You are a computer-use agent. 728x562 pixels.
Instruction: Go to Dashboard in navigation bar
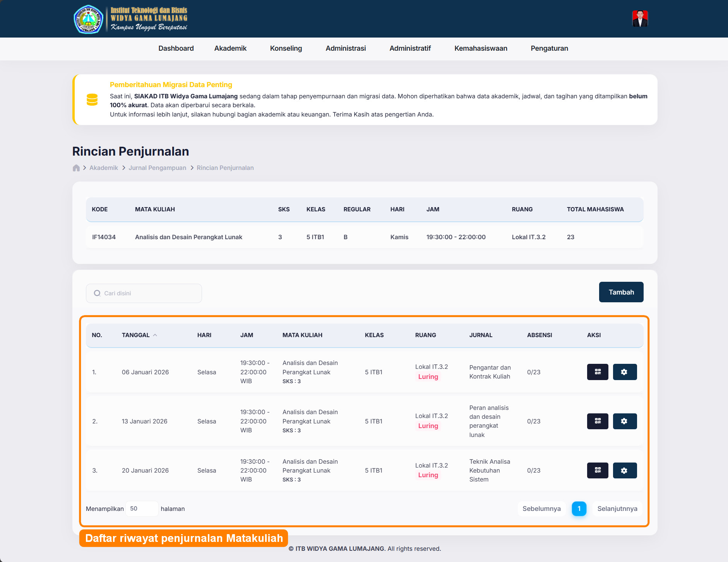[x=176, y=48]
